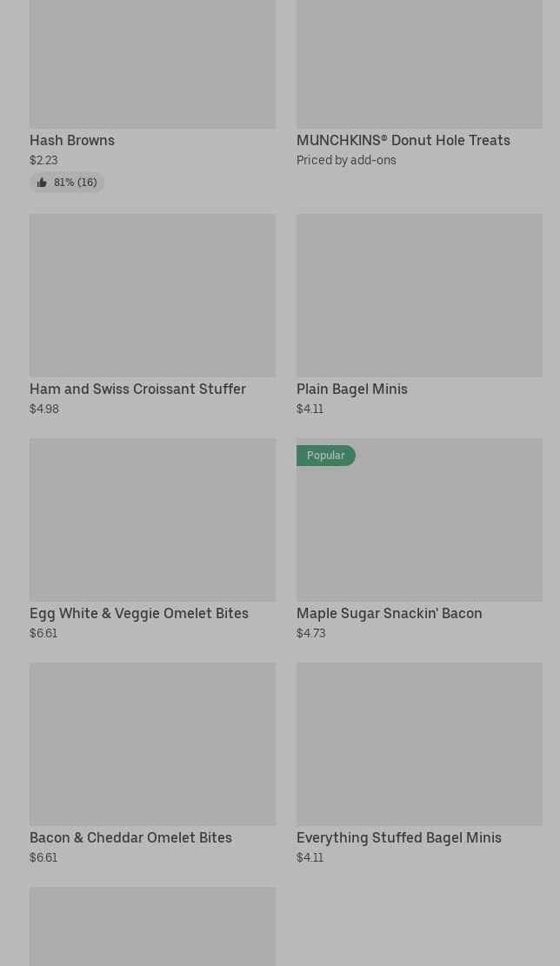This screenshot has width=560, height=966.
Task: Click the Ham and Swiss Croissant Stuffer image
Action: [153, 295]
